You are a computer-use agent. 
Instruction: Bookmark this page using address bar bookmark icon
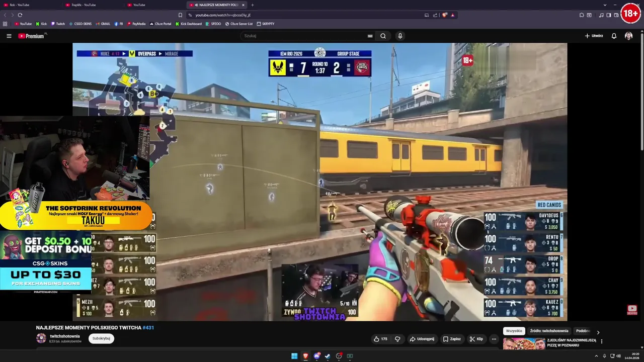click(180, 15)
